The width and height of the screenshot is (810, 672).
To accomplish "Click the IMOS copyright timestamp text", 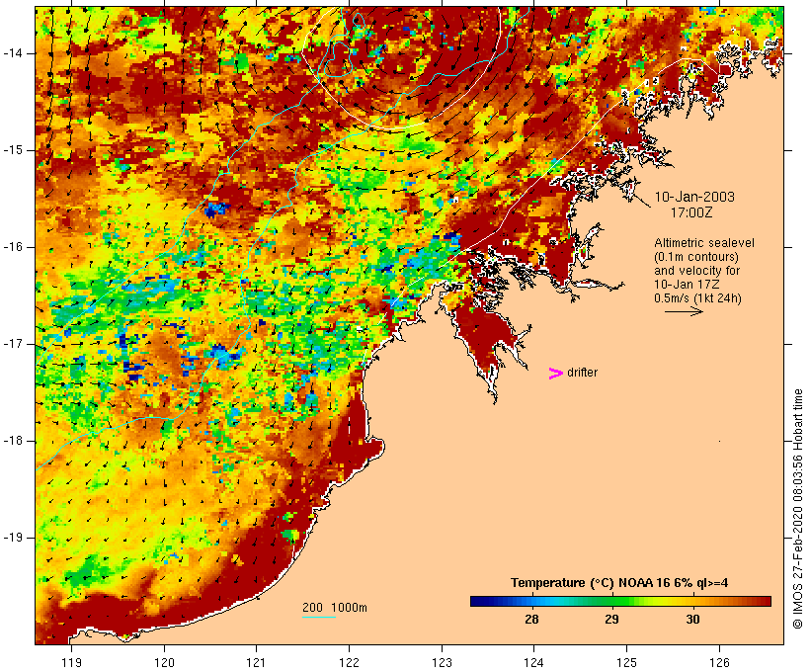I will tap(798, 509).
